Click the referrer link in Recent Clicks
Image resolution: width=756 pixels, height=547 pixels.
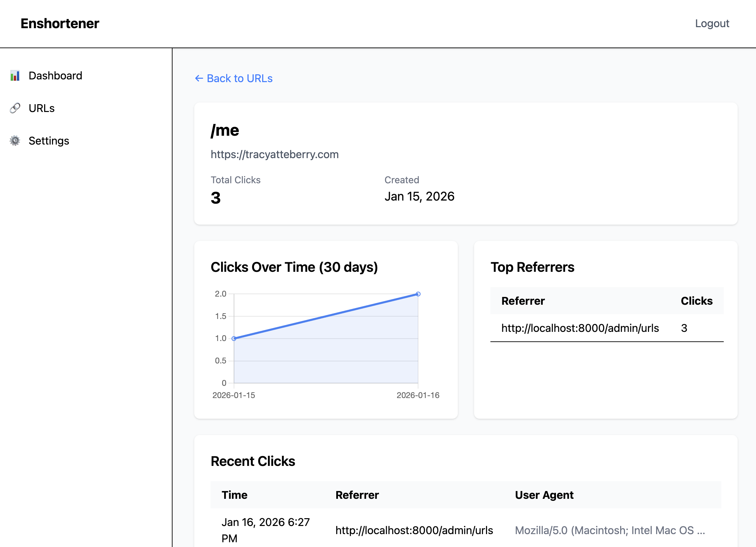pyautogui.click(x=414, y=530)
